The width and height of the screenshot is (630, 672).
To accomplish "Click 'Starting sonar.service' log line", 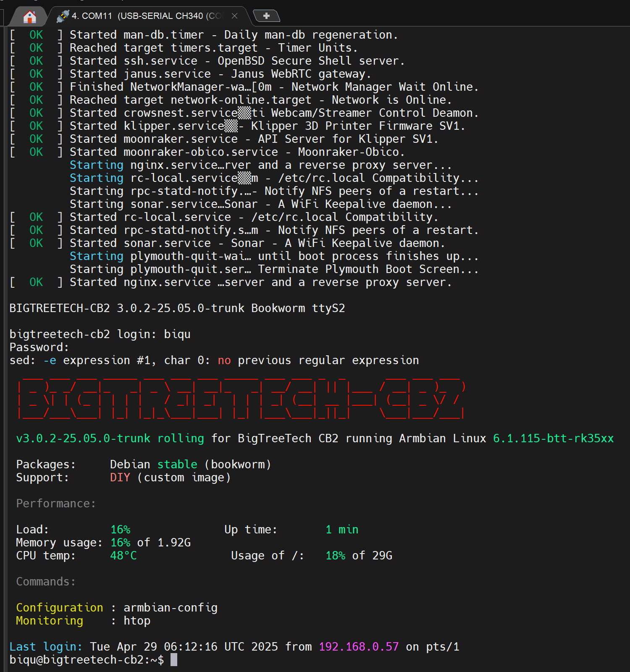I will 261,204.
